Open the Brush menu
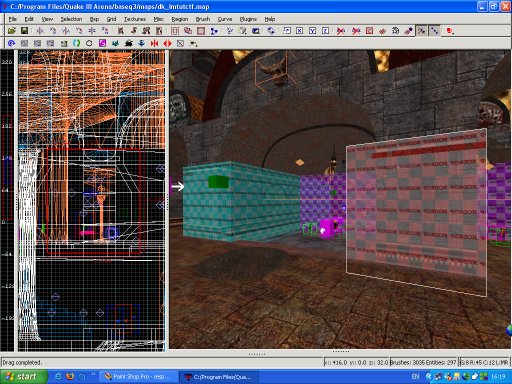Screen dimensions: 512x384 point(203,19)
